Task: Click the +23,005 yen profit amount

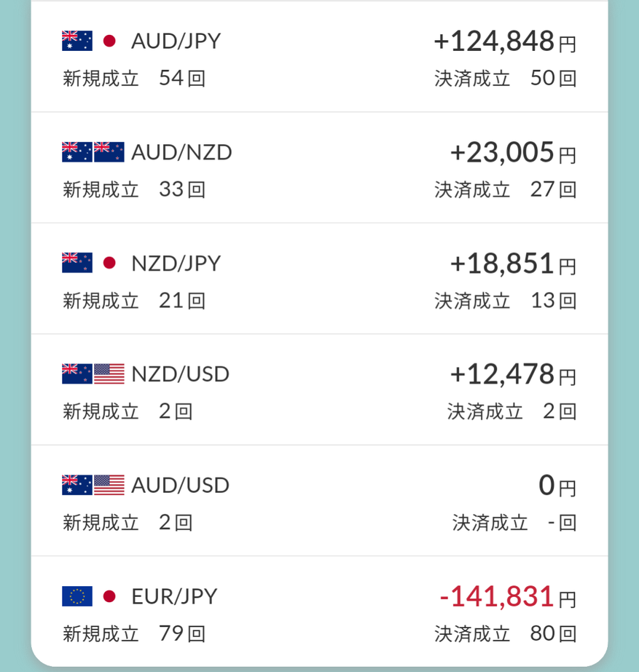Action: click(x=512, y=153)
